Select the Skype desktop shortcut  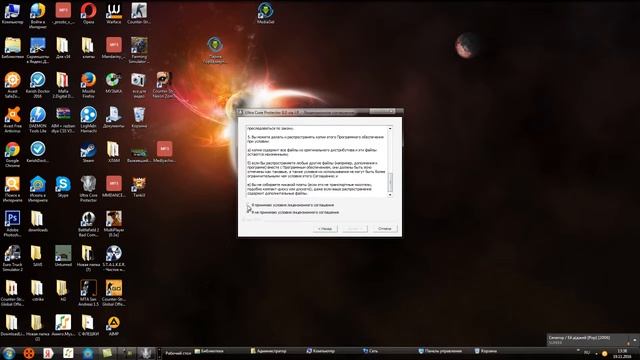[x=63, y=187]
